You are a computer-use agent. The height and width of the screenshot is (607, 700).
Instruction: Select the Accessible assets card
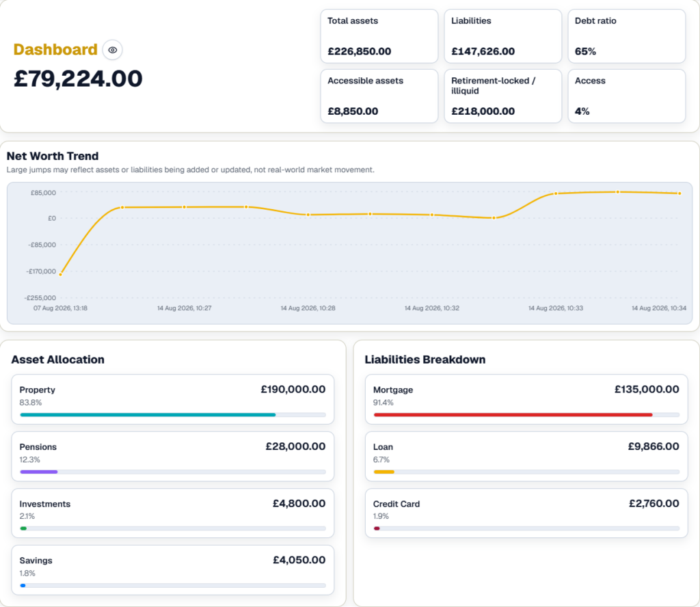pyautogui.click(x=379, y=96)
